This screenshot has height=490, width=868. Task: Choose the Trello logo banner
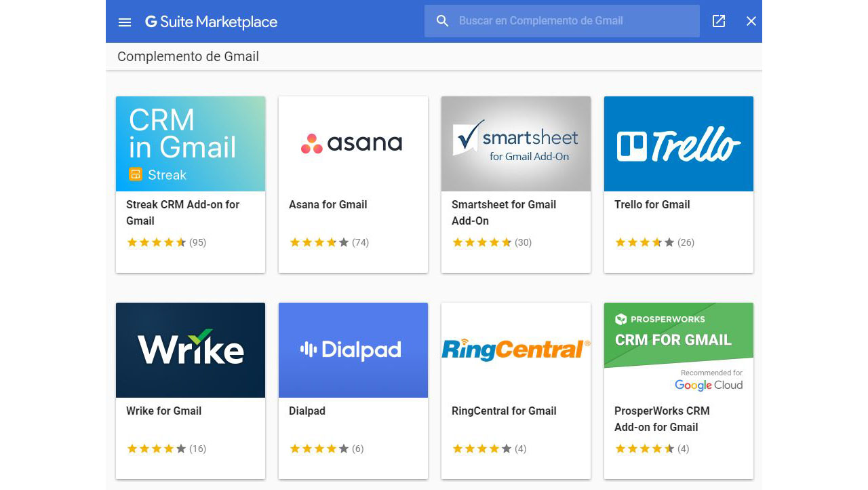tap(679, 144)
